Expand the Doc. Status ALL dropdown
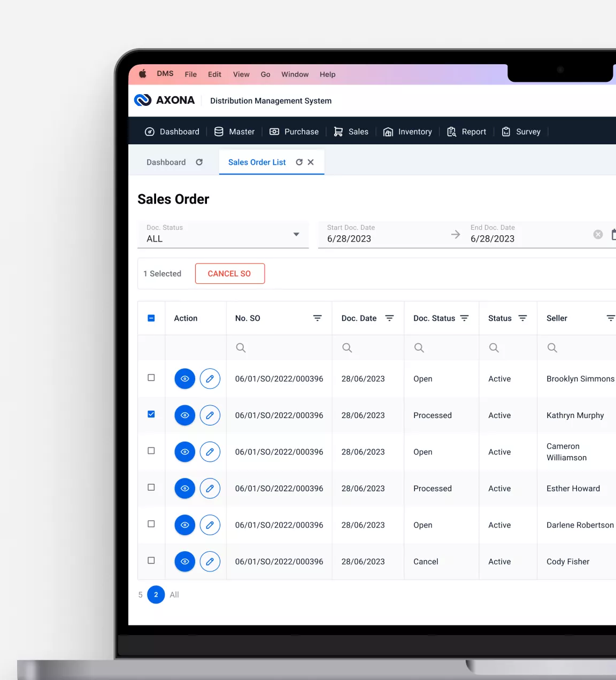Image resolution: width=616 pixels, height=680 pixels. coord(296,234)
